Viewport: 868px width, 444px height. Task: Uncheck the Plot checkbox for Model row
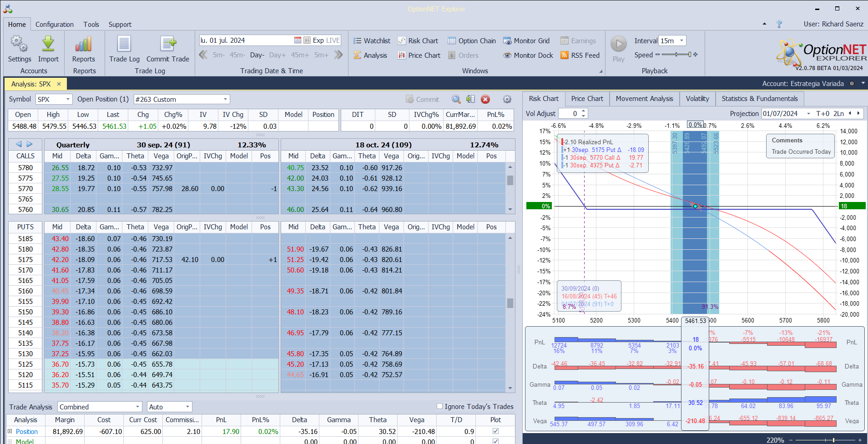[495, 441]
